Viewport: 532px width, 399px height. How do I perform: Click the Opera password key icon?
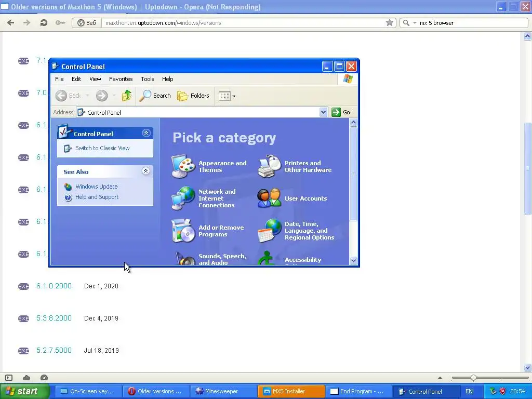(x=60, y=23)
